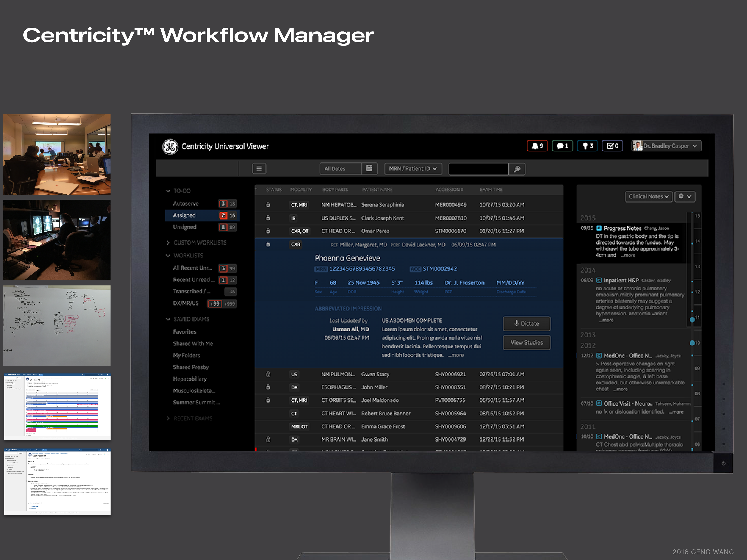Screen dimensions: 747x560
Task: Click lock icon on Gwen Stacy row
Action: click(x=268, y=374)
